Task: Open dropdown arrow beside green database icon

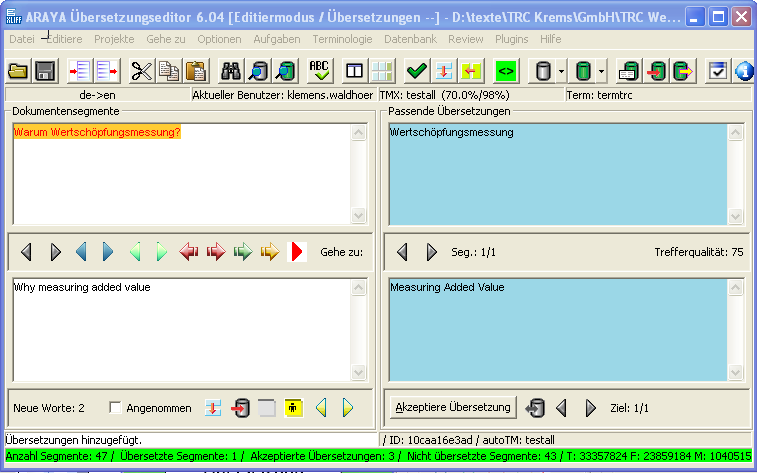Action: pos(601,71)
